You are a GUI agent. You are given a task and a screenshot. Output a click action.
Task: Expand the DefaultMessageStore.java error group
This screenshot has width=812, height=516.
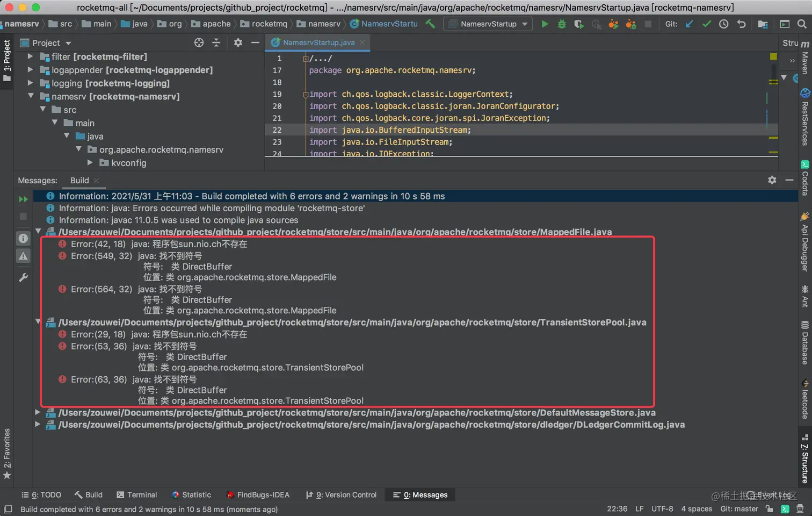38,412
